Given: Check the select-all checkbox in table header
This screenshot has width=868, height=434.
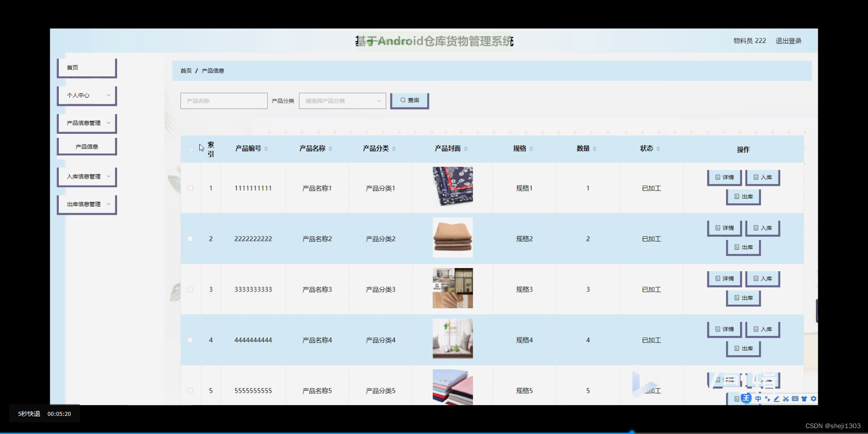Looking at the screenshot, I should point(190,149).
